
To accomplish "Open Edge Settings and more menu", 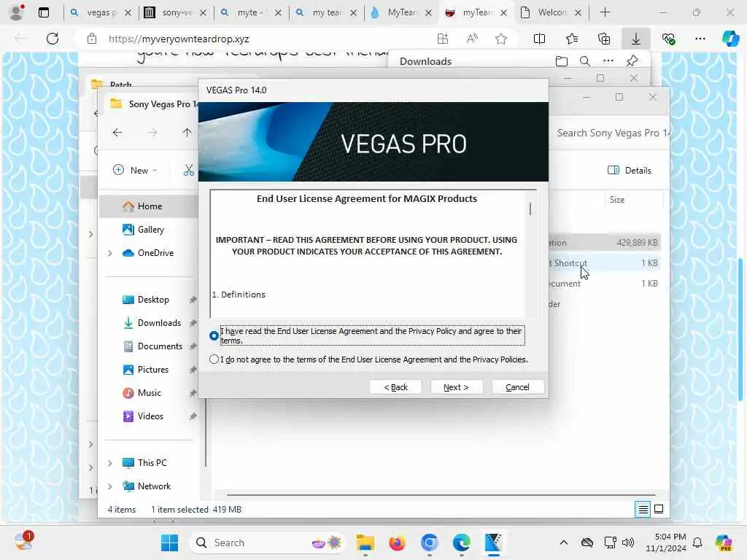I will [x=700, y=39].
